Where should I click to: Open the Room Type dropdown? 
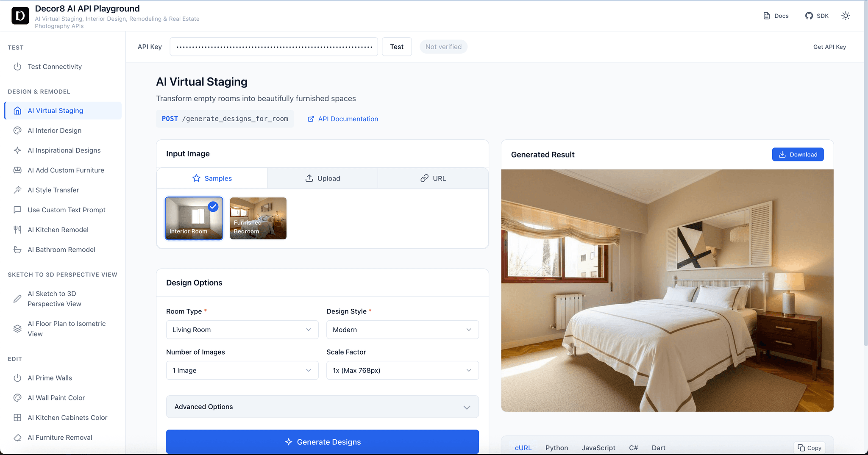[x=242, y=330]
